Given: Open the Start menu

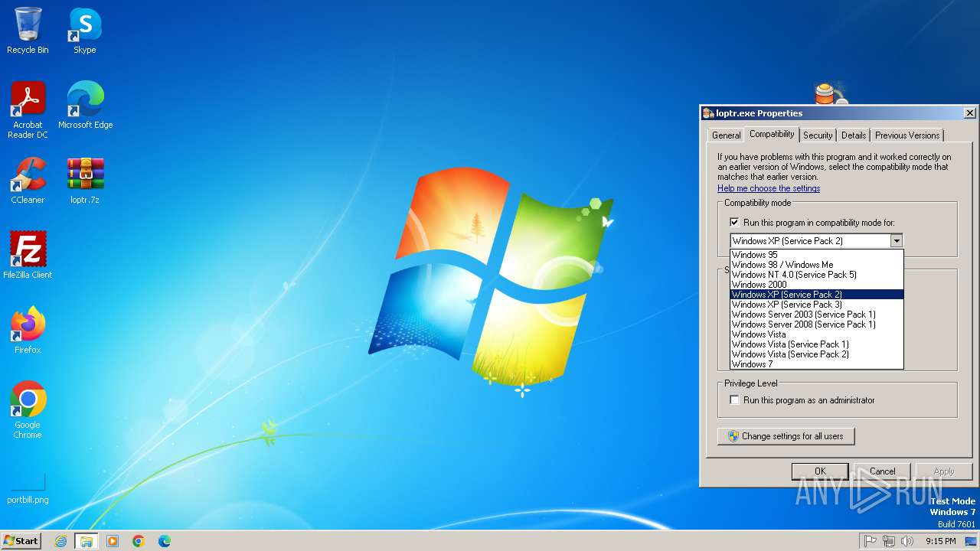Looking at the screenshot, I should (x=21, y=541).
